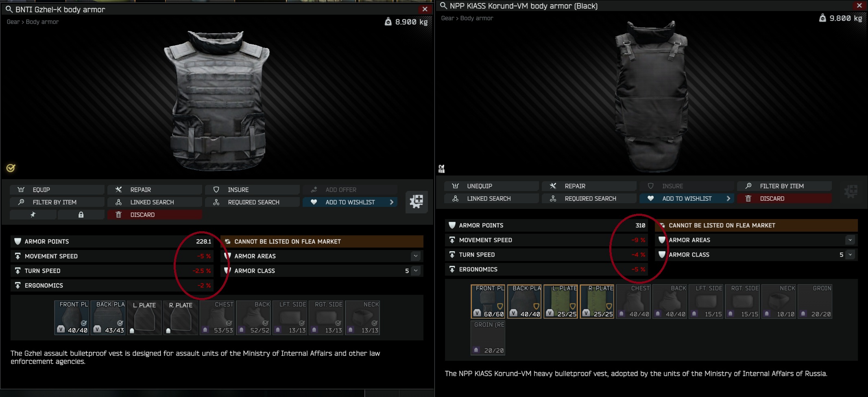Screen dimensions: 868x397
Task: Click the yellow checkmark badge on Gzhel-K preview
Action: coord(11,168)
